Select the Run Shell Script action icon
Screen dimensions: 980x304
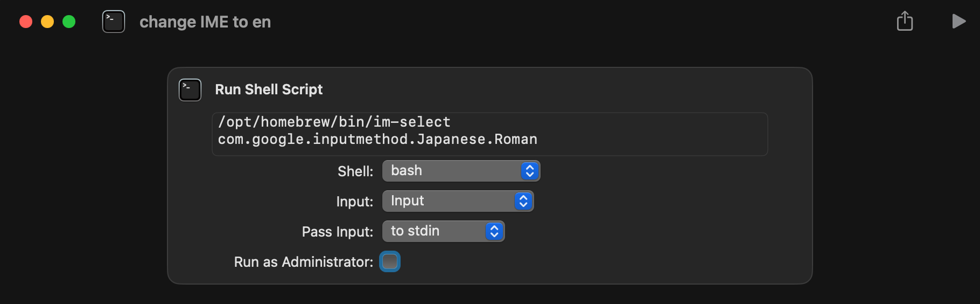point(190,90)
